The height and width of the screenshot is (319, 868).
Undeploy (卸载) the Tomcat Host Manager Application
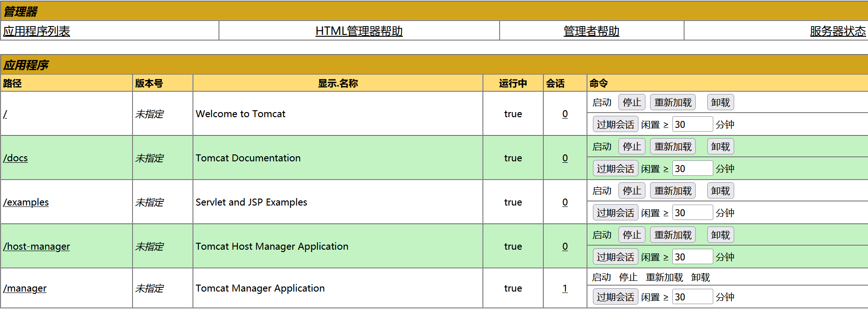pos(721,235)
